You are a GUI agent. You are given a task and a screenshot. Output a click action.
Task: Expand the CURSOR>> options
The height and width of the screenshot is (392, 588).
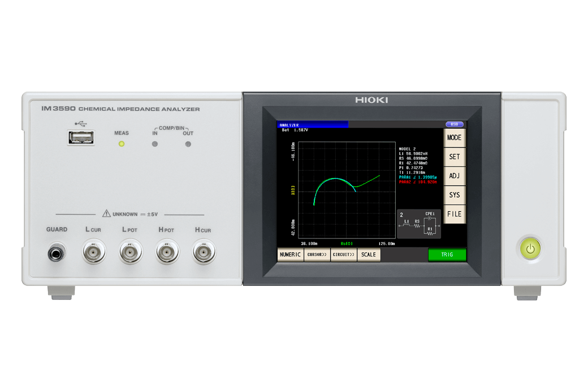click(317, 255)
